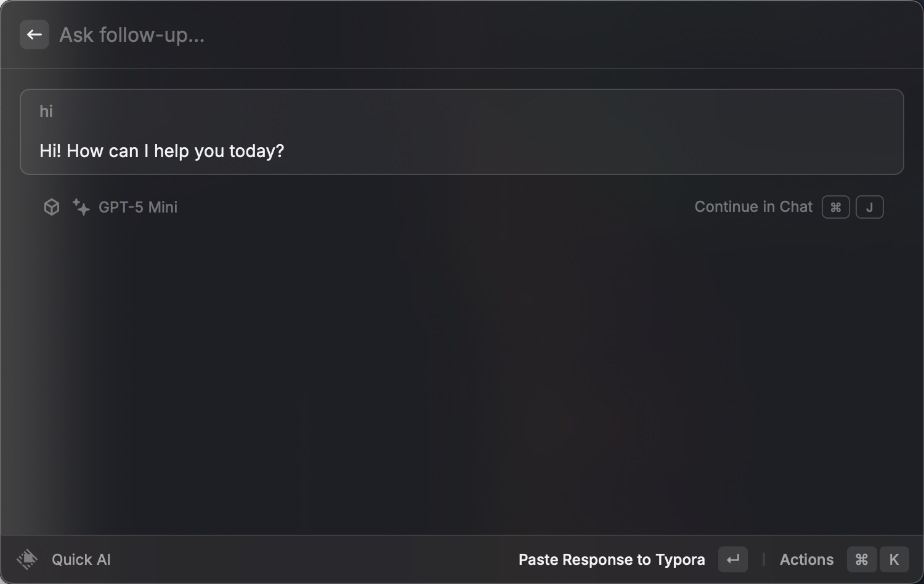Paste Response to Typora
The height and width of the screenshot is (584, 924).
(x=612, y=559)
